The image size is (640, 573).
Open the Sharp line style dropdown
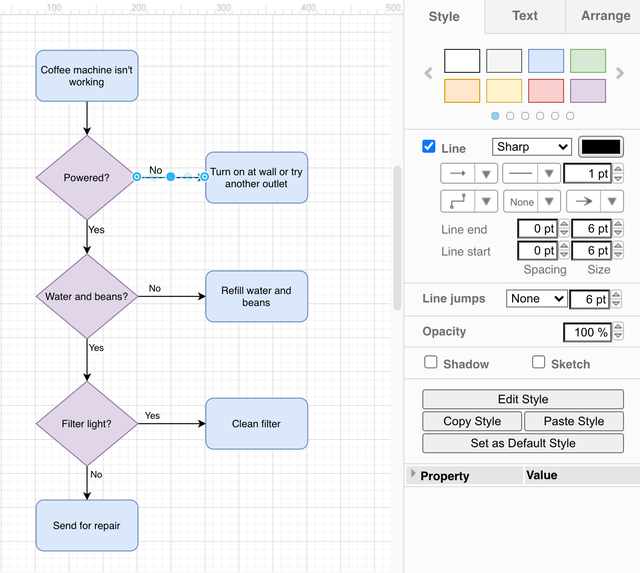(x=532, y=147)
